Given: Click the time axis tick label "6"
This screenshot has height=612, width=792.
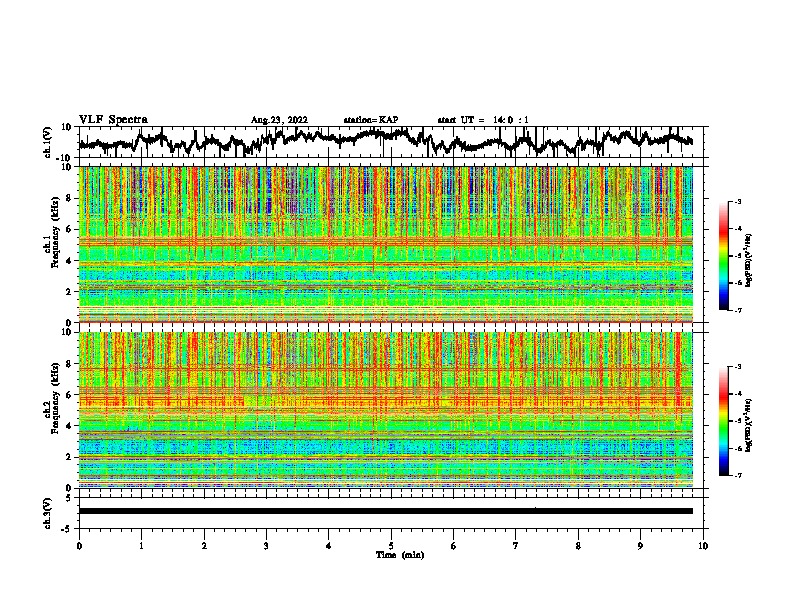Looking at the screenshot, I should tap(454, 546).
